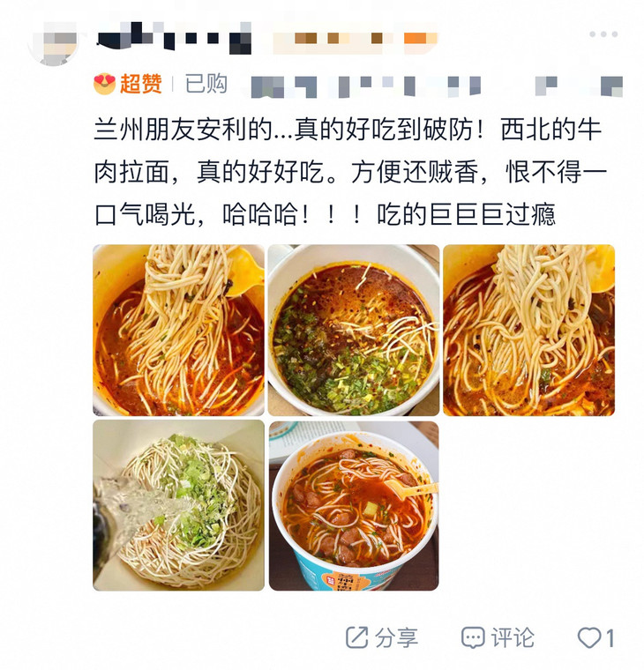Click the 分享 share text
Viewport: 644px width, 670px height.
(x=396, y=638)
